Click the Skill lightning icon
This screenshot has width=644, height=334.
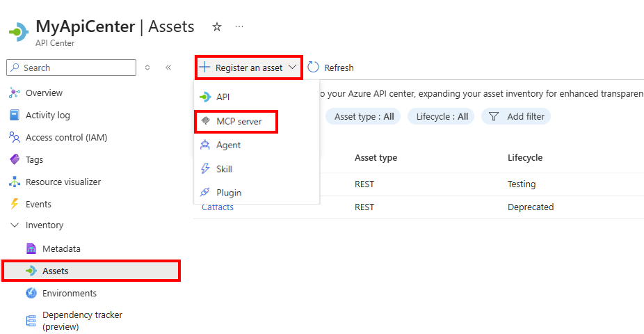(x=205, y=168)
